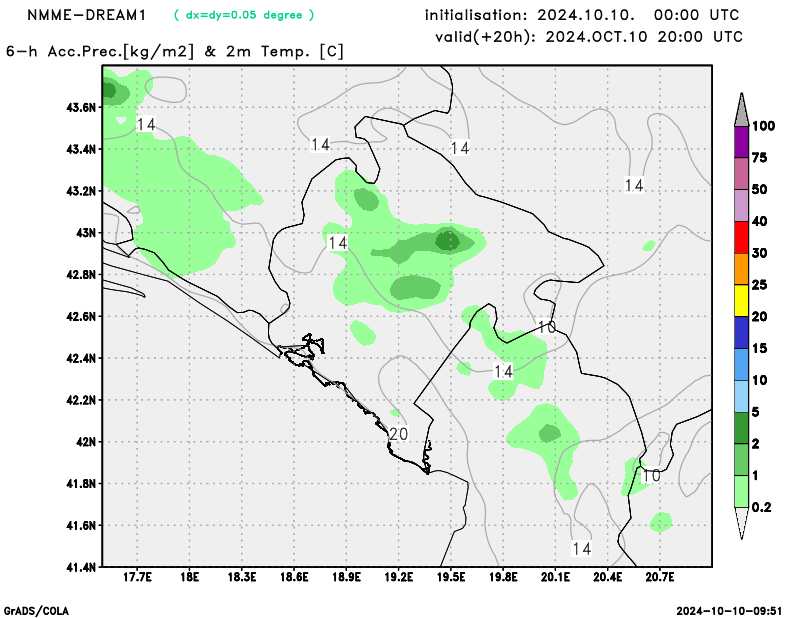The width and height of the screenshot is (800, 618).
Task: Click the 20 temperature contour label on the map
Action: click(x=398, y=434)
